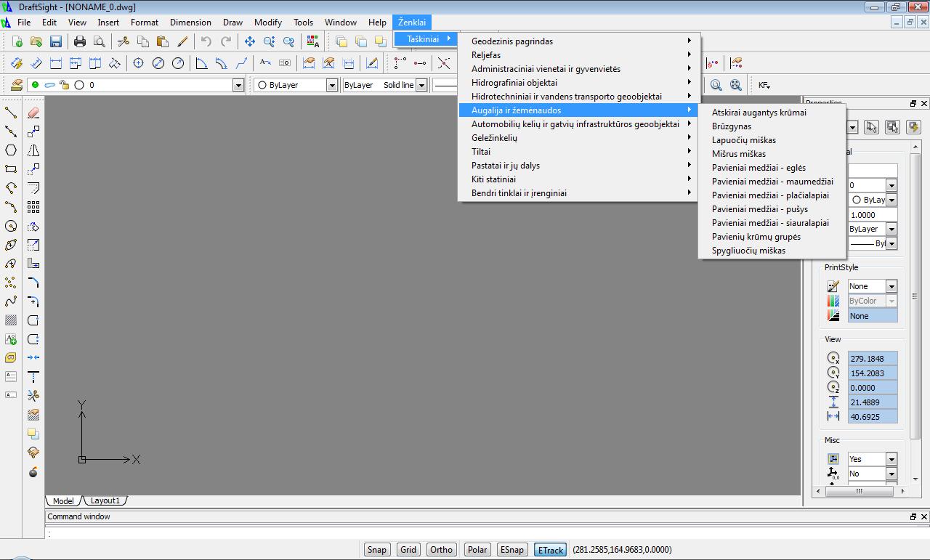930x560 pixels.
Task: Click the Cut scissors icon
Action: pyautogui.click(x=124, y=41)
